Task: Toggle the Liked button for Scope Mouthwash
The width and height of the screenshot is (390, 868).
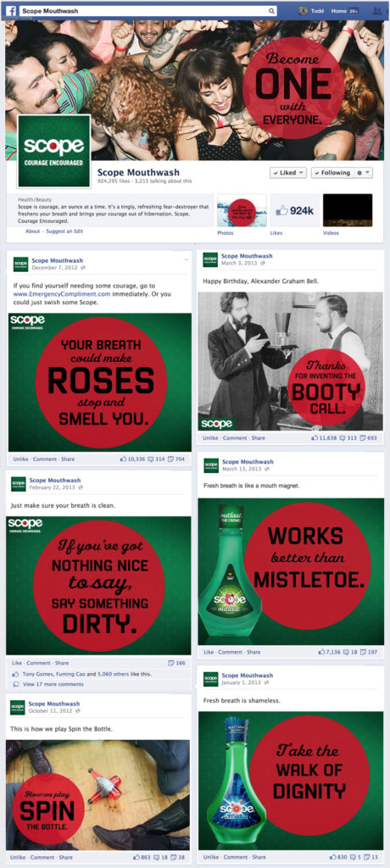Action: [288, 173]
